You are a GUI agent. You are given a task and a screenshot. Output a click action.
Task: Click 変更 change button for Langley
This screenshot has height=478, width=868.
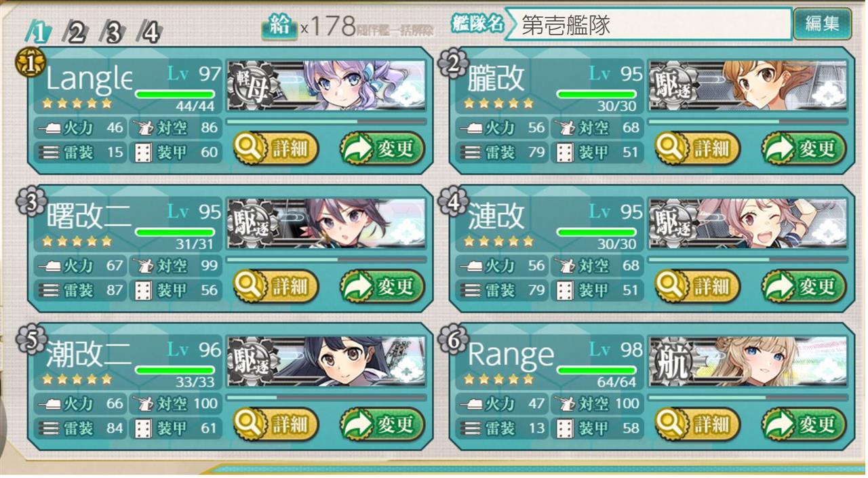[x=382, y=149]
